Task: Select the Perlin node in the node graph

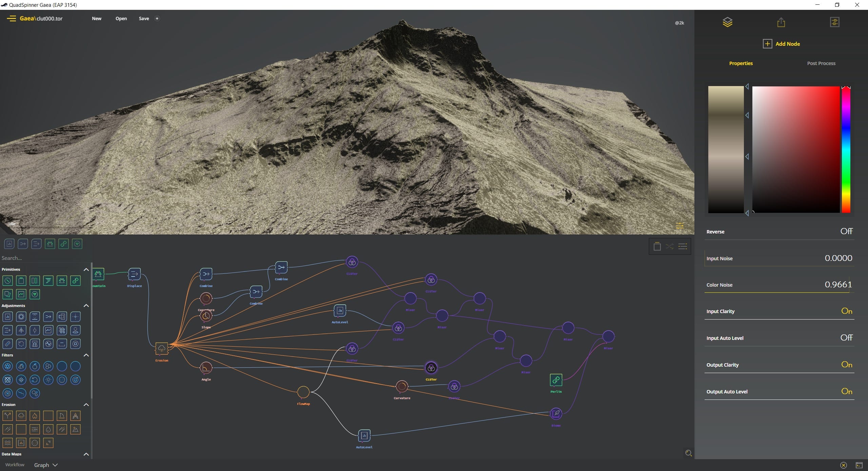Action: 555,380
